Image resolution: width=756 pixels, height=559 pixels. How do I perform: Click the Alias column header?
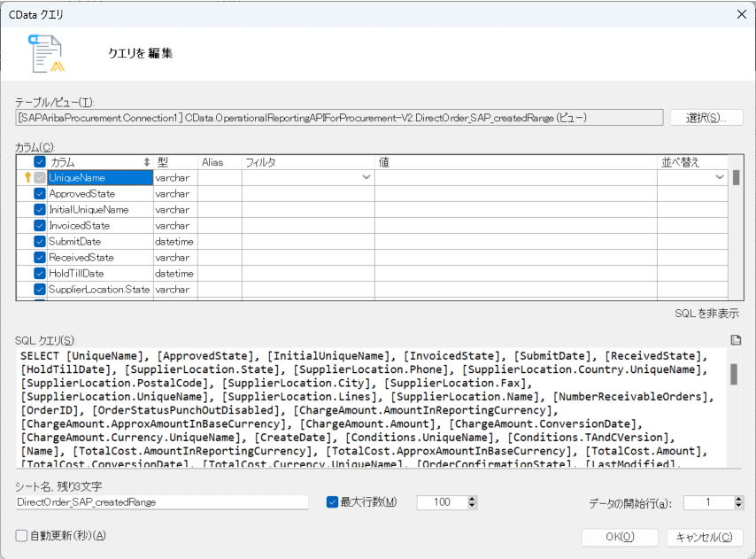click(220, 162)
